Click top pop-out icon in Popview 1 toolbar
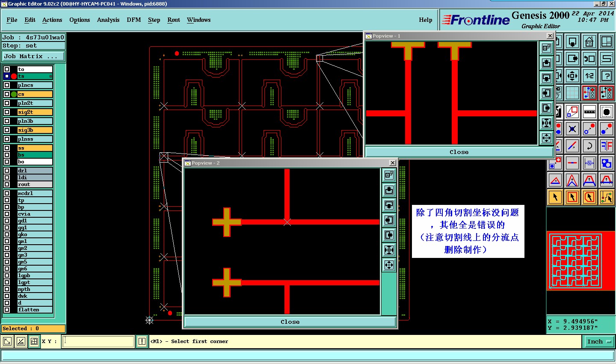 coord(546,48)
